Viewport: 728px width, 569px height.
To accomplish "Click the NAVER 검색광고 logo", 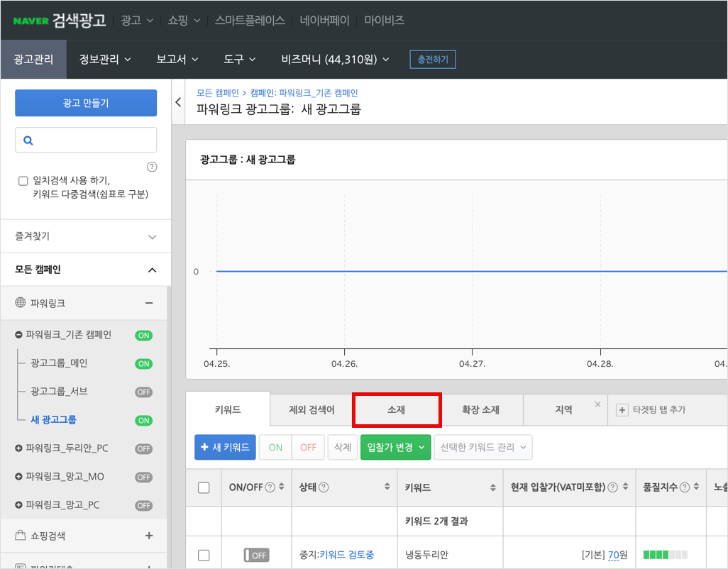I will (x=60, y=20).
